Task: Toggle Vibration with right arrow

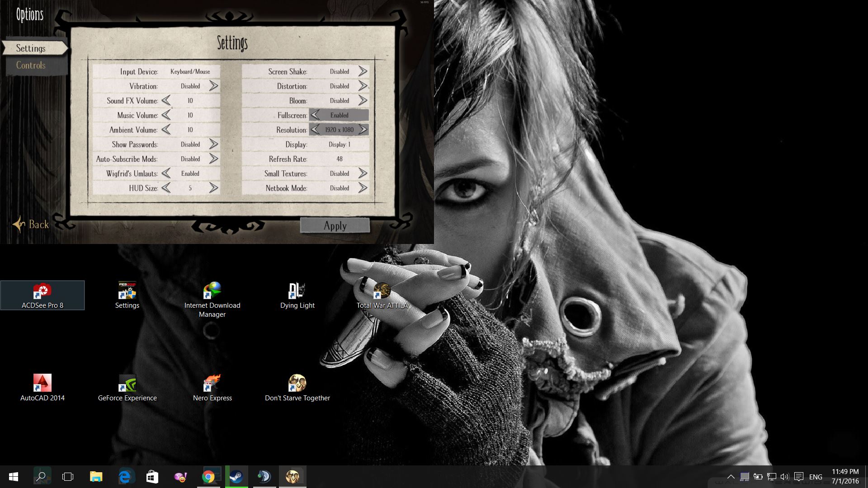Action: click(x=213, y=86)
